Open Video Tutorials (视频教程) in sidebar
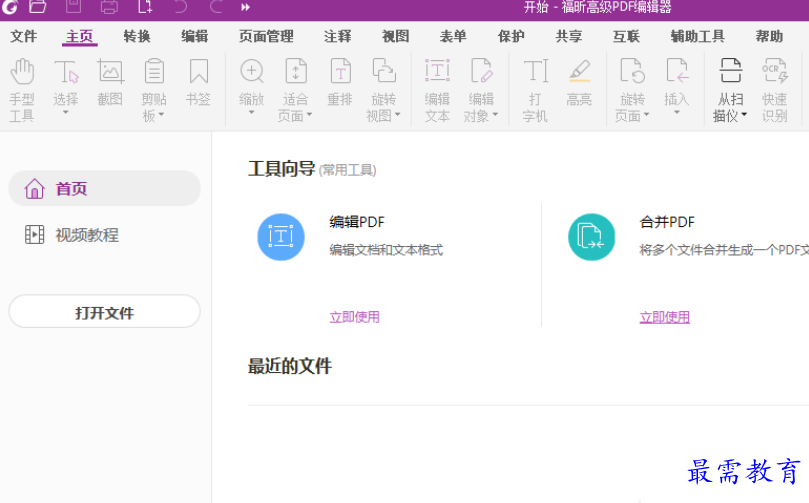 72,235
